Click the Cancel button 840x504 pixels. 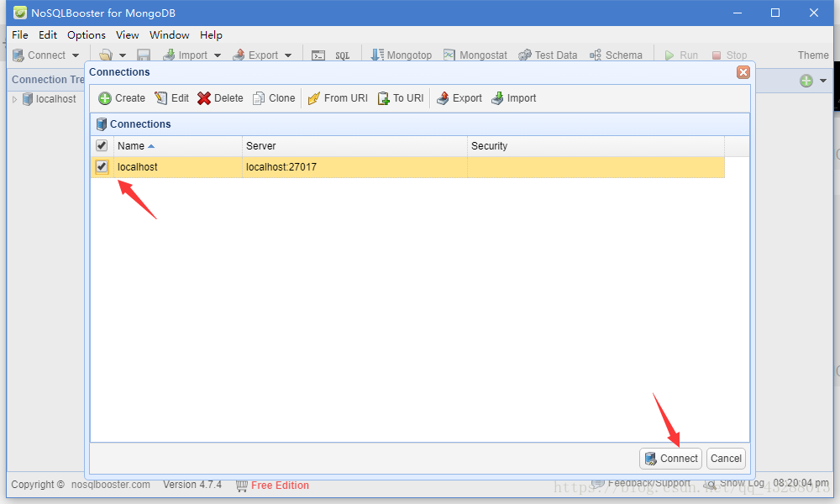pyautogui.click(x=726, y=459)
